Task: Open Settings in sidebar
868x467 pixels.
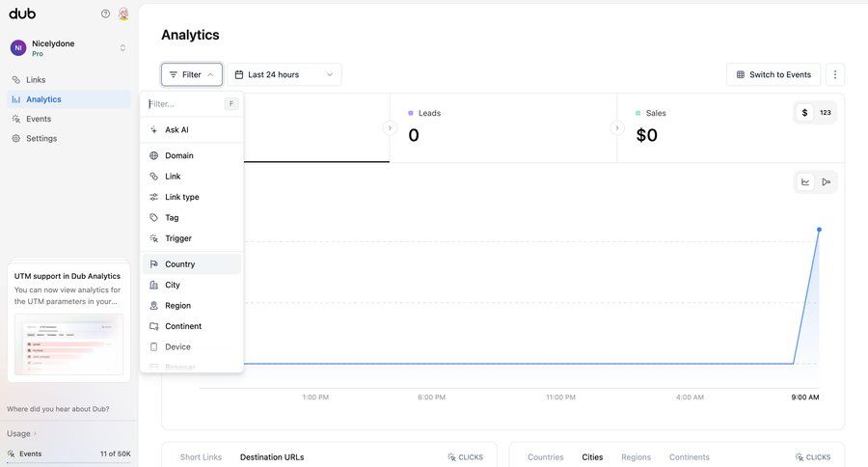Action: pyautogui.click(x=68, y=139)
